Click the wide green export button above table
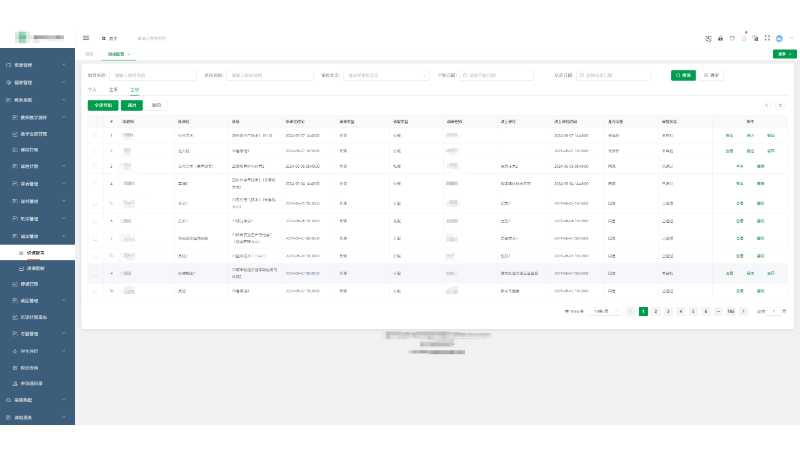This screenshot has height=453, width=800. point(103,105)
